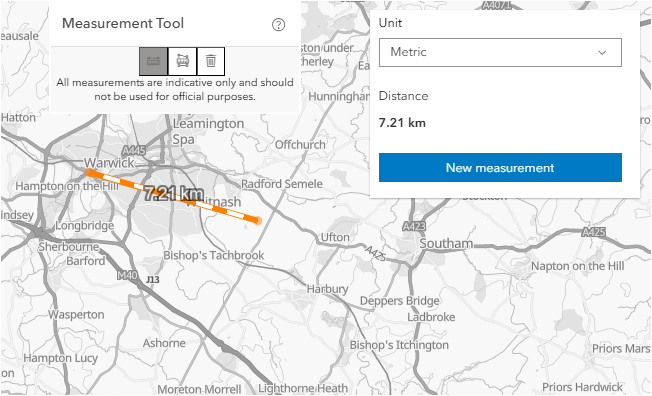Click the Ladbroke map label
Screen dimensions: 652x396
point(431,317)
